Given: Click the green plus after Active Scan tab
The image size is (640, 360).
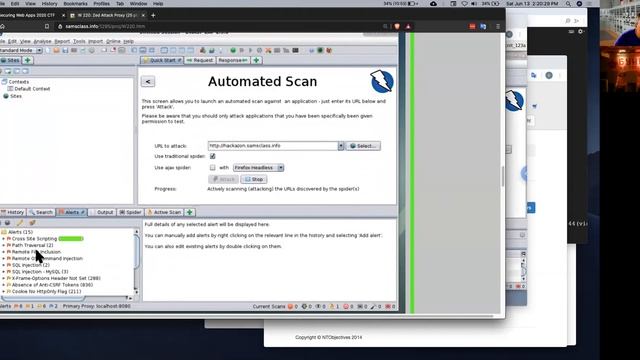Looking at the screenshot, I should coord(190,212).
